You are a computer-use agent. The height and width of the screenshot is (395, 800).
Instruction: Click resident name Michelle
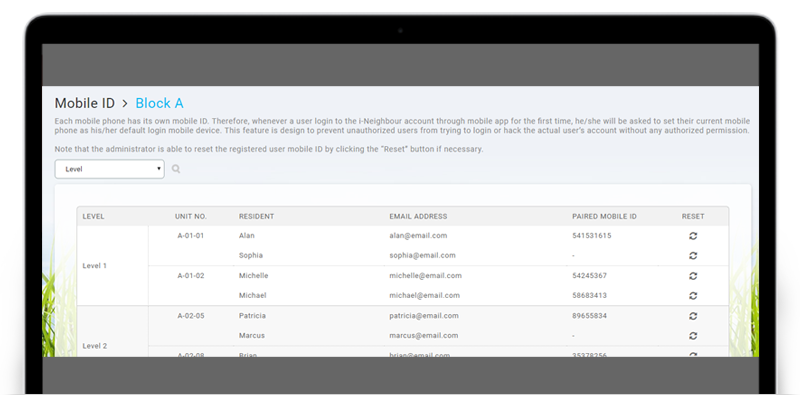pos(254,276)
